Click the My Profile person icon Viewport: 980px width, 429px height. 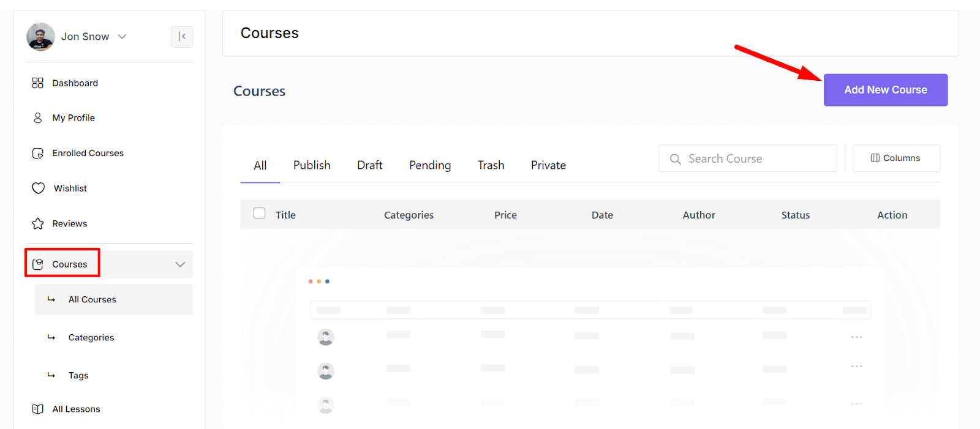tap(38, 118)
